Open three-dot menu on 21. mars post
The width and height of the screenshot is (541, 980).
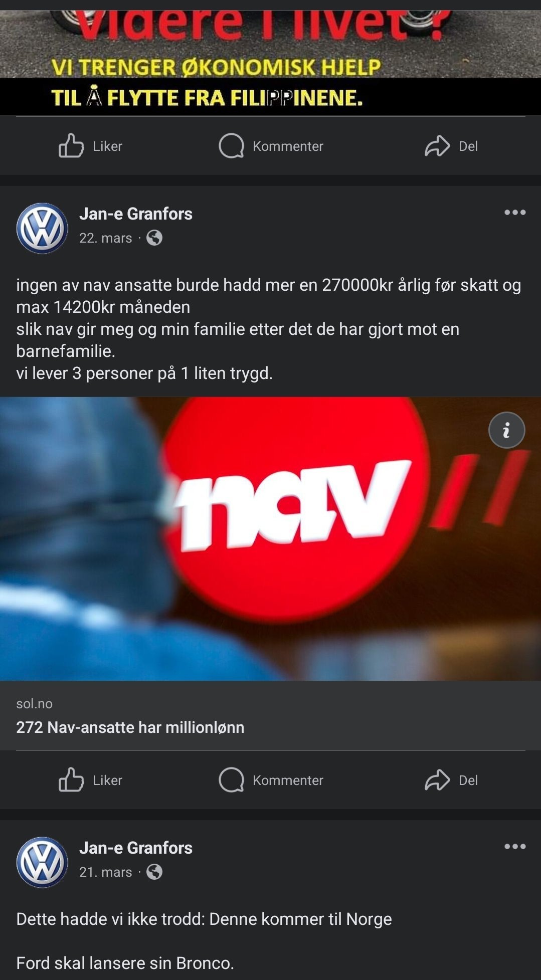click(515, 847)
